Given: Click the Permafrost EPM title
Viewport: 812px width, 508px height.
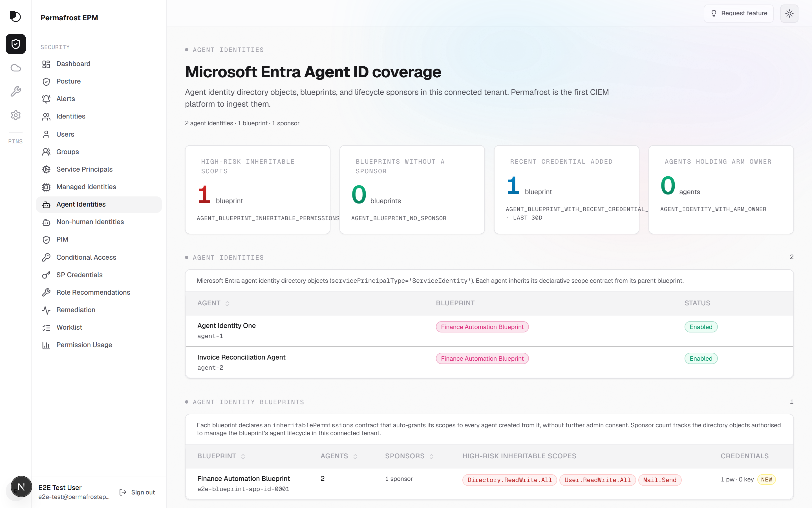Looking at the screenshot, I should tap(69, 18).
